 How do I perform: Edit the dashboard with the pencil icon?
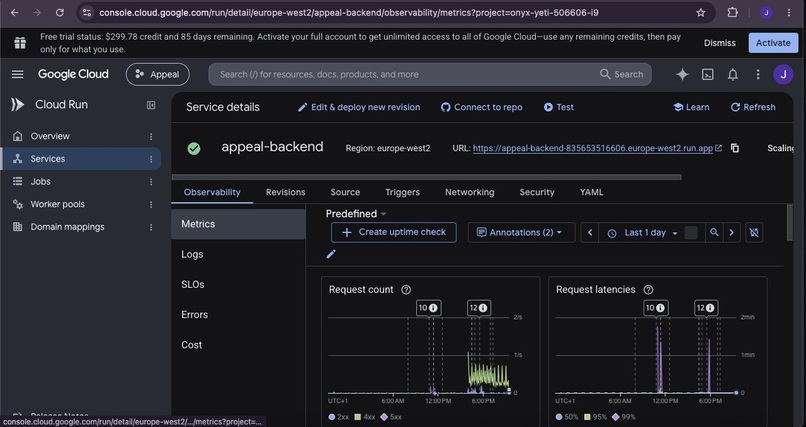(x=331, y=254)
